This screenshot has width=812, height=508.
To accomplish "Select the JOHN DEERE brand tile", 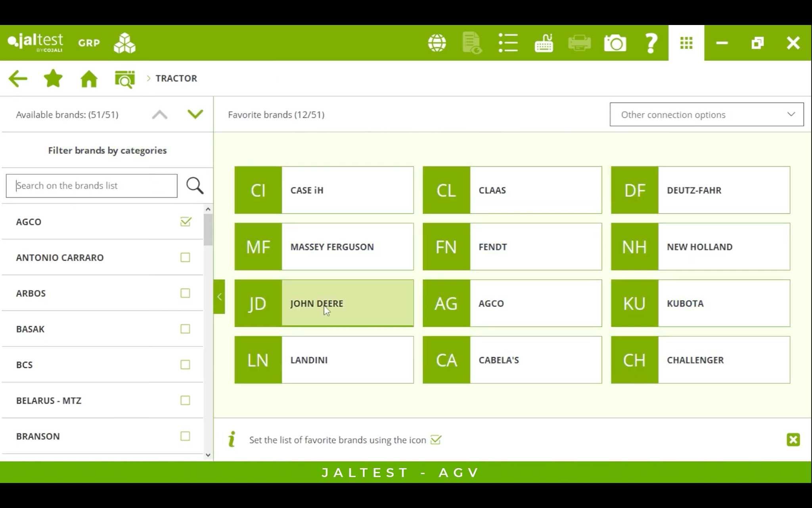I will [x=324, y=303].
